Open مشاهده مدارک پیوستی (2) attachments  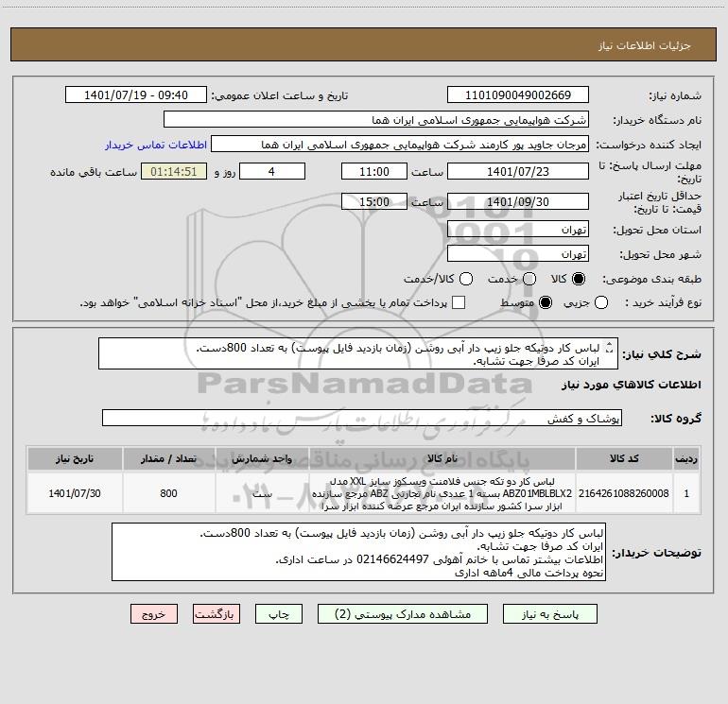click(403, 614)
